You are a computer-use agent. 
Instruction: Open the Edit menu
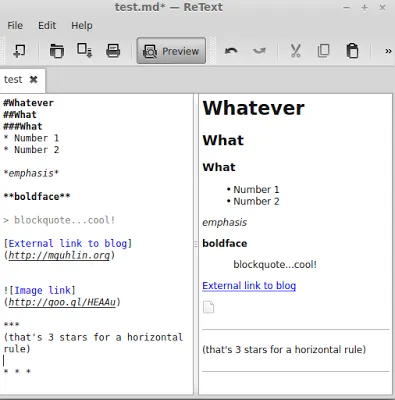click(x=47, y=26)
